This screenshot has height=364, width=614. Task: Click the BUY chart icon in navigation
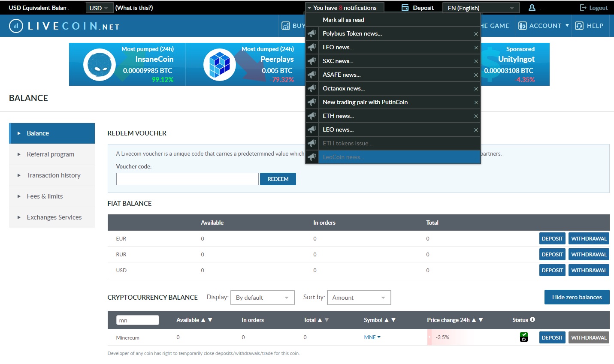click(286, 26)
